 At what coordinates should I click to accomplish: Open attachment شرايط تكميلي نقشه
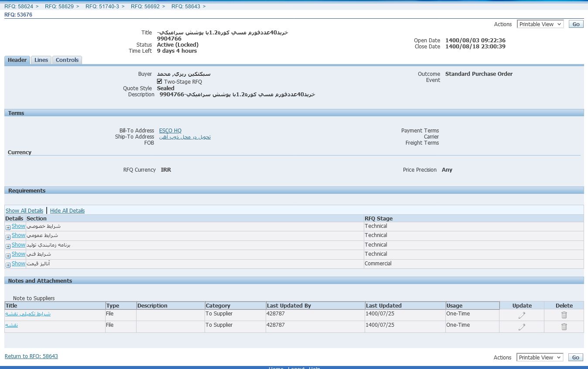28,314
